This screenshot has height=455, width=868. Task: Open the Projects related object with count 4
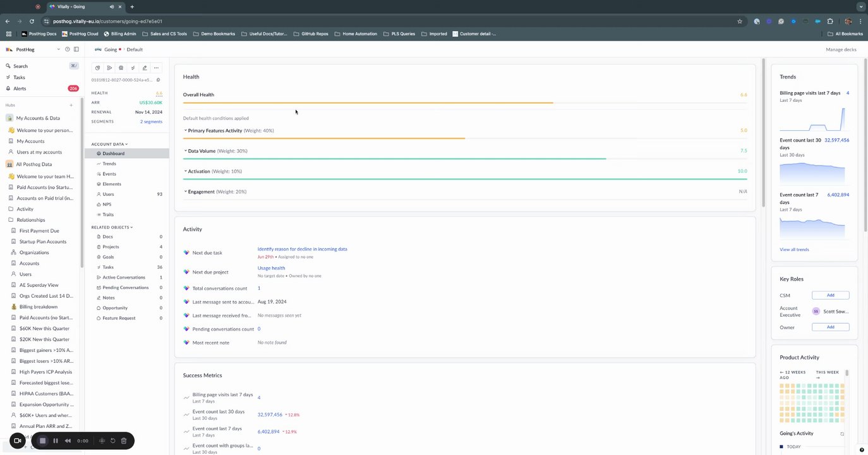tap(128, 246)
